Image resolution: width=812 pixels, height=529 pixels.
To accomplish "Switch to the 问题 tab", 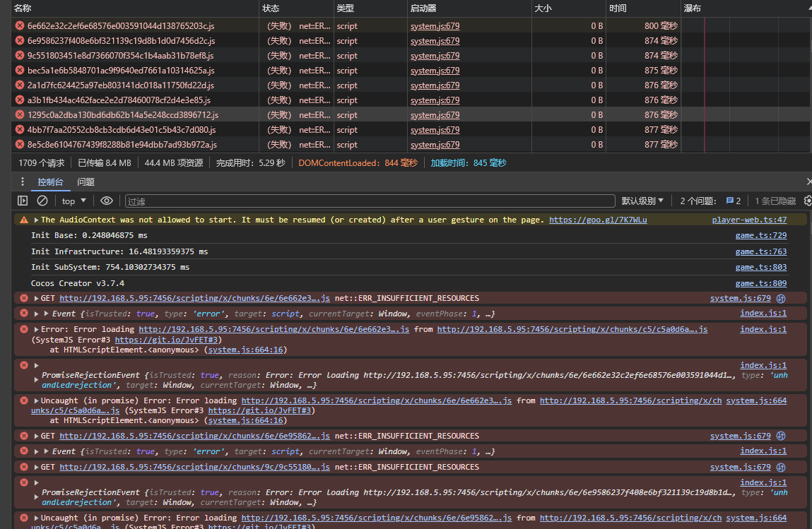I will tap(86, 182).
